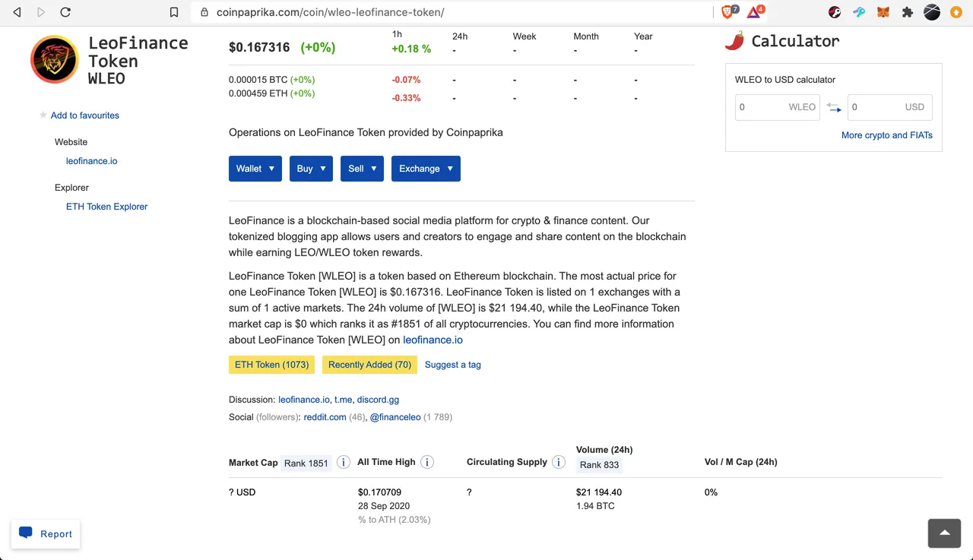Viewport: 973px width, 560px height.
Task: Show Market Cap info icon
Action: [344, 462]
